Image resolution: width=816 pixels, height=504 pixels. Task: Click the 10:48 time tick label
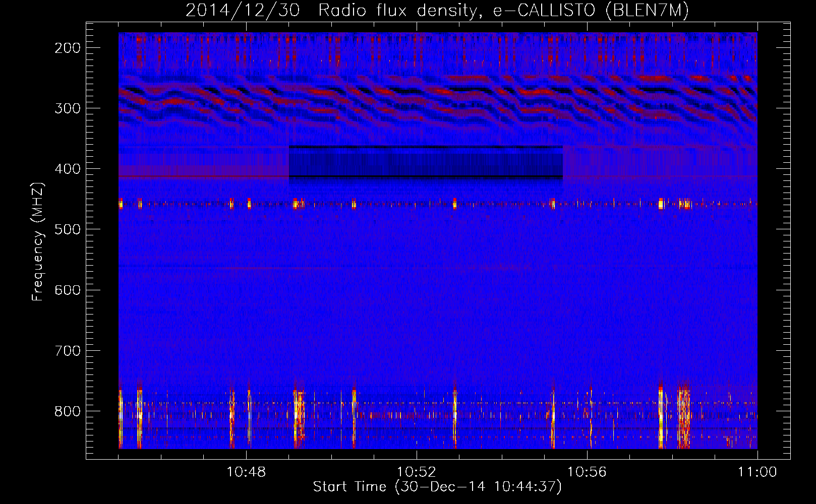(246, 472)
